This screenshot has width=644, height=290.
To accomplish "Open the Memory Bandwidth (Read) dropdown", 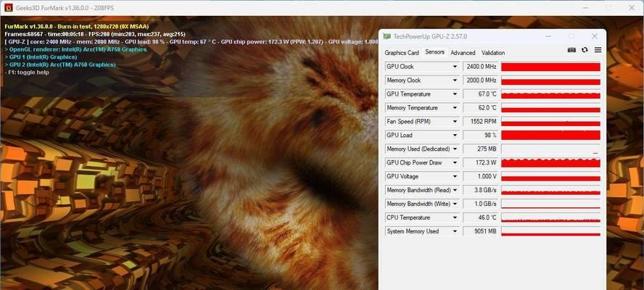I will click(455, 190).
